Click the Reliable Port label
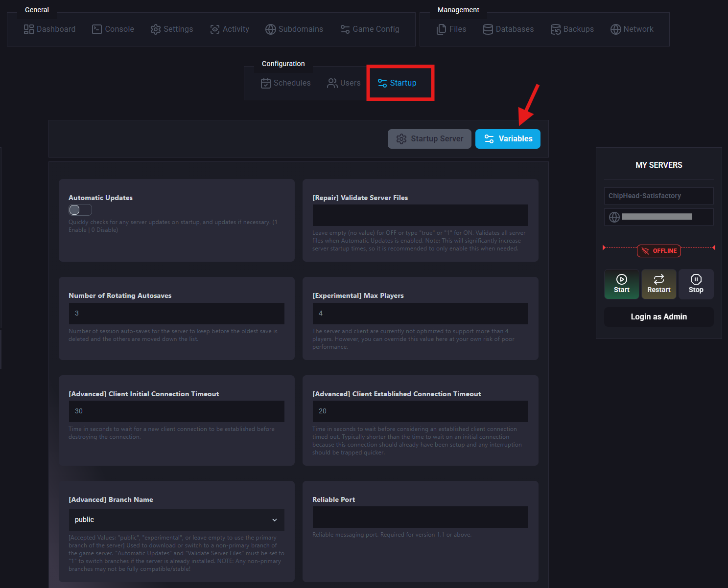This screenshot has height=588, width=728. [x=333, y=500]
